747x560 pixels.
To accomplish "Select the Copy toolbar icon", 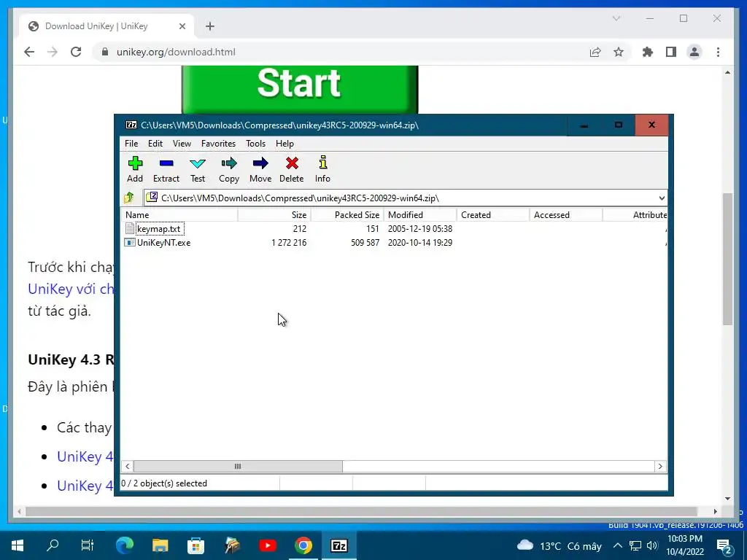I will [x=228, y=169].
